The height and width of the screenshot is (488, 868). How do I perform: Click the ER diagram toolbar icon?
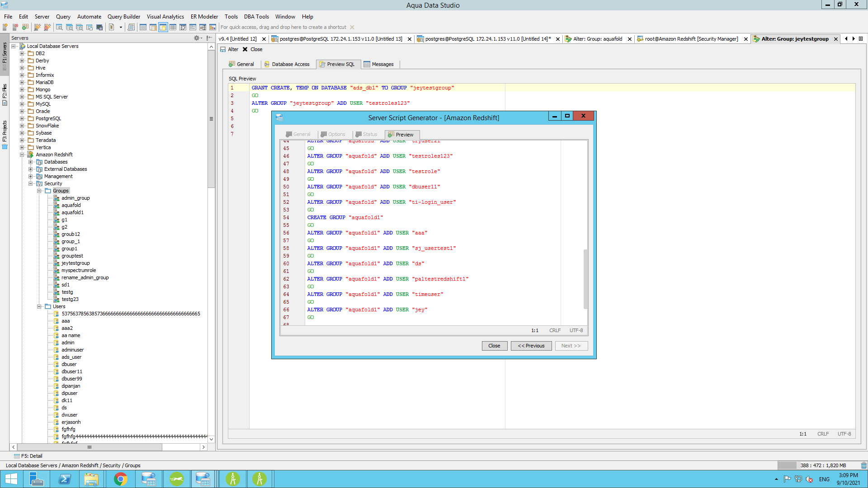tap(203, 27)
